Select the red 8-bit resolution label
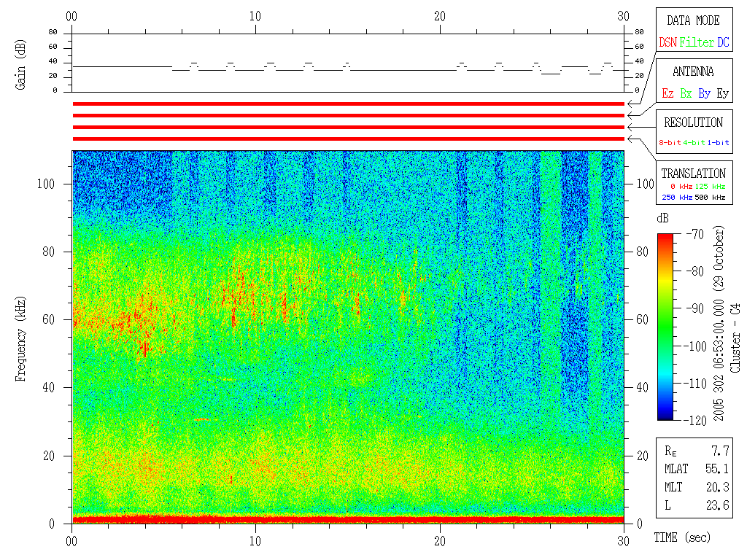 coord(670,142)
